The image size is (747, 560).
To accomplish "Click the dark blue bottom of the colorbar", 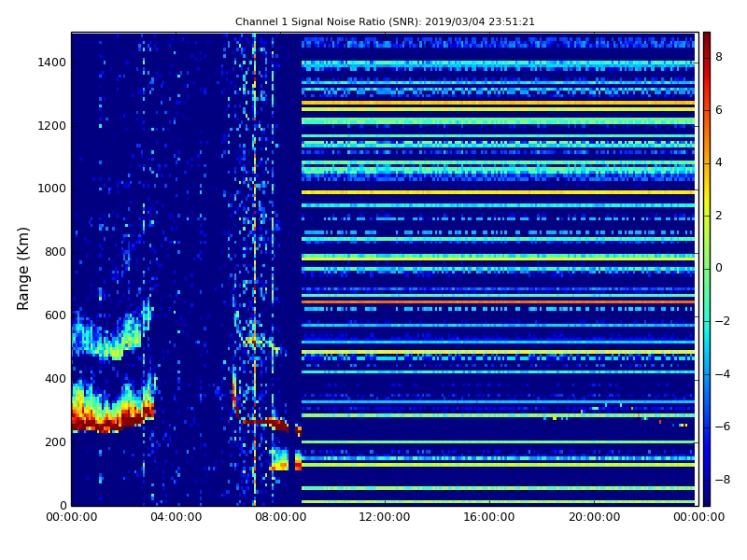I will [707, 496].
